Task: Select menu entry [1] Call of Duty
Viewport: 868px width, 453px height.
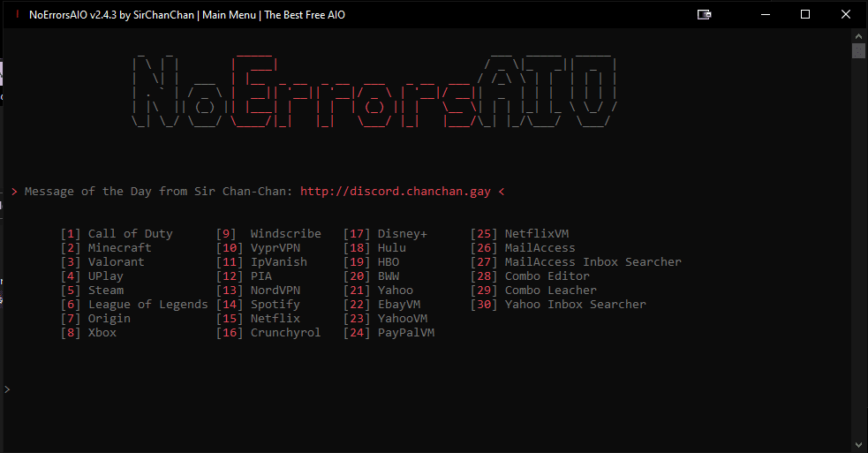Action: (117, 234)
